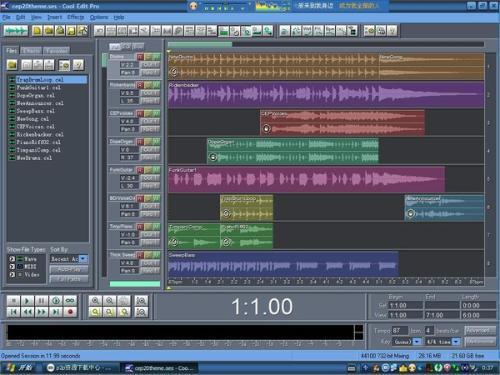The image size is (500, 375).
Task: Click the Auto-Play button
Action: click(x=69, y=269)
